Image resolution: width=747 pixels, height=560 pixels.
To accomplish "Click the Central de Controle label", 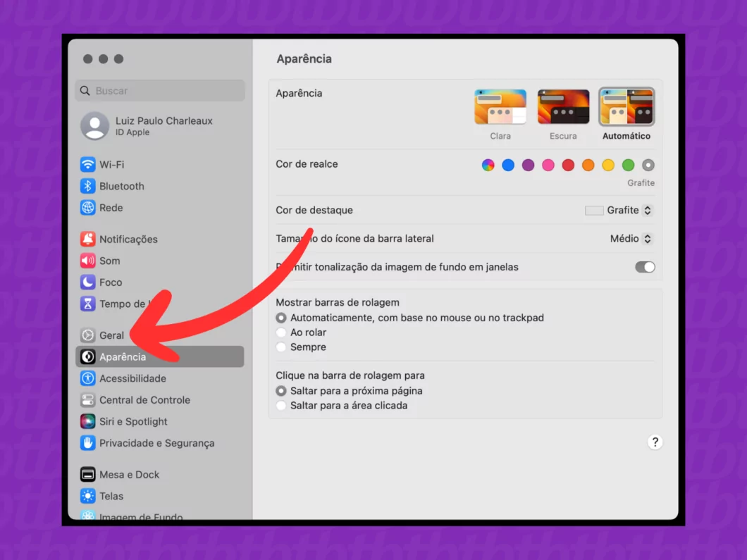I will click(x=145, y=400).
